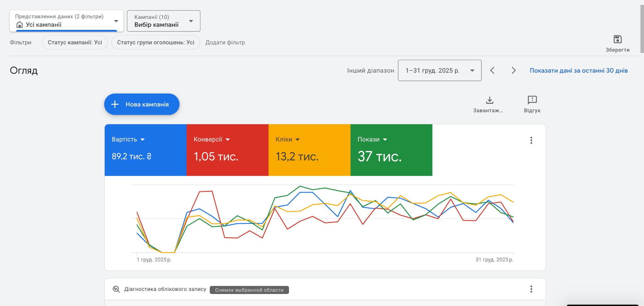Viewport: 644px width, 306px height.
Task: Click the 'Додати фільтр' input field
Action: tap(225, 42)
